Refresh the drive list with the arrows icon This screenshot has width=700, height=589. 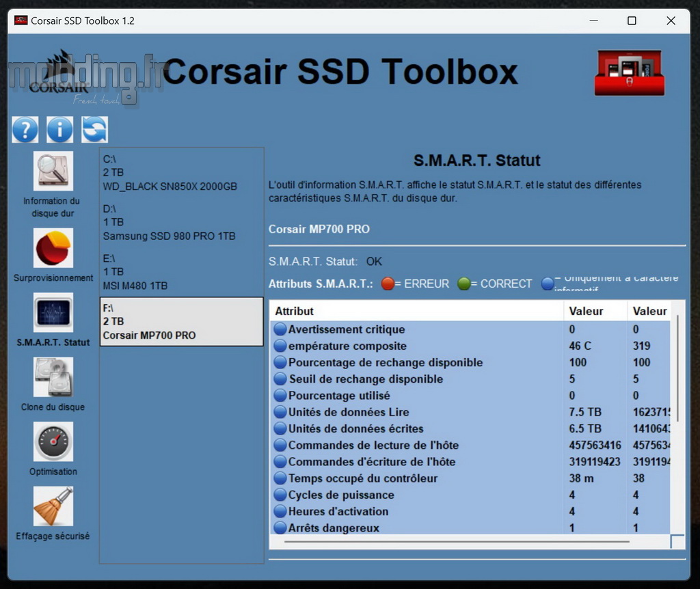coord(94,129)
